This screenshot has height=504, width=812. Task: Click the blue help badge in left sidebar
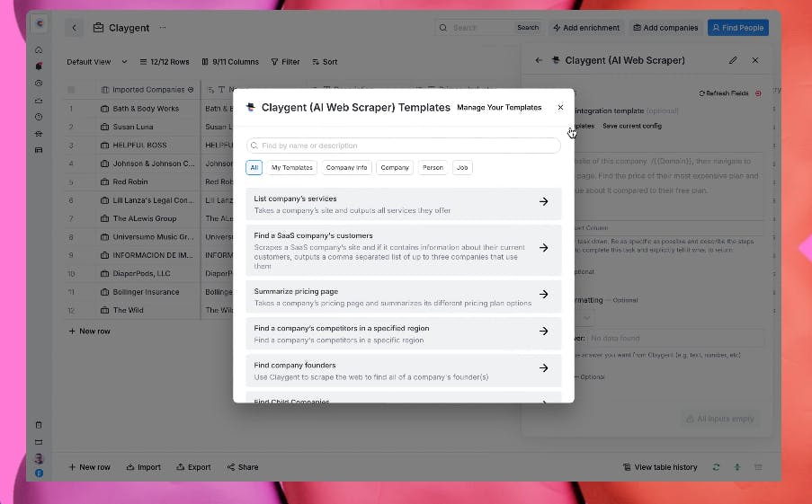point(39,473)
